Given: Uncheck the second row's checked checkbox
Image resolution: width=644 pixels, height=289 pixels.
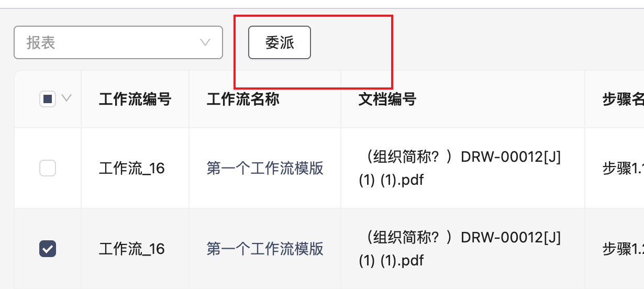Looking at the screenshot, I should click(48, 249).
